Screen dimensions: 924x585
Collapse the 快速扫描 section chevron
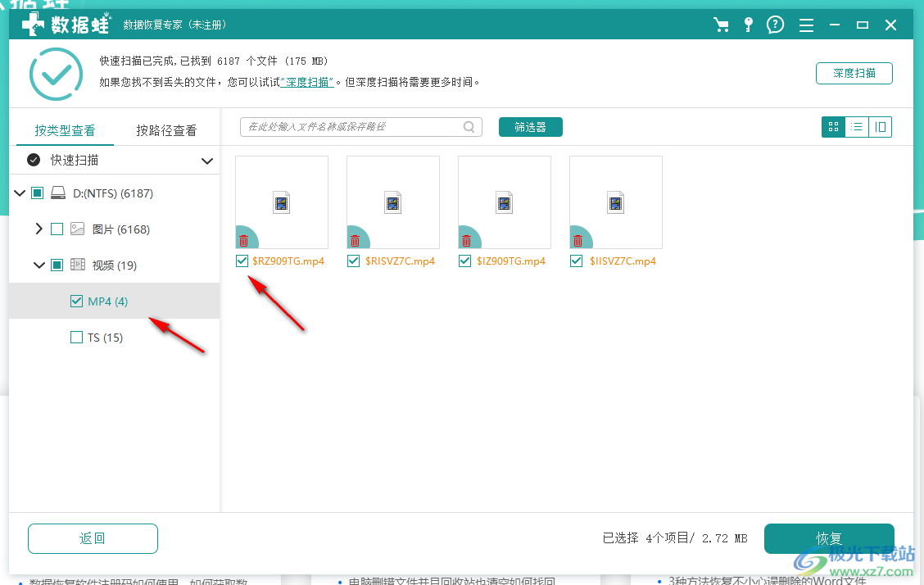click(207, 161)
